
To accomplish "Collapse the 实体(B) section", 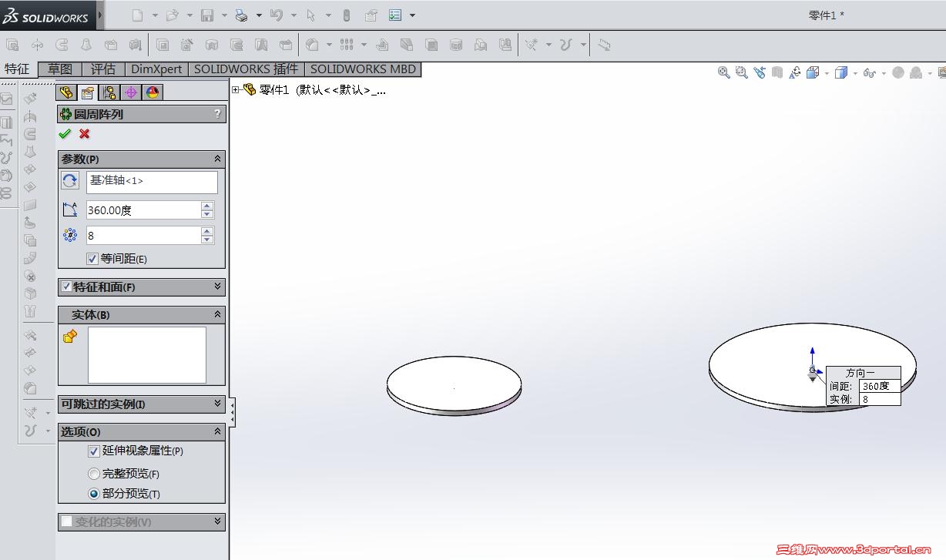I will coord(218,314).
